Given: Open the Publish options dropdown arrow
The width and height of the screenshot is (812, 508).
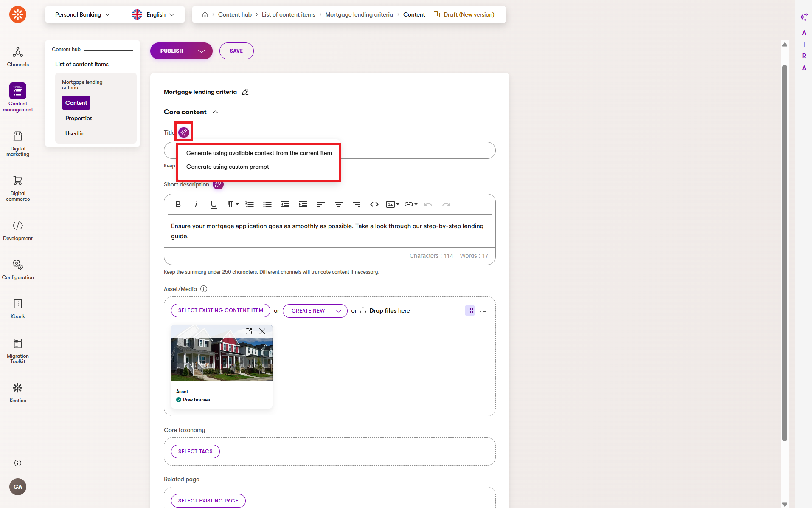Looking at the screenshot, I should pyautogui.click(x=201, y=51).
